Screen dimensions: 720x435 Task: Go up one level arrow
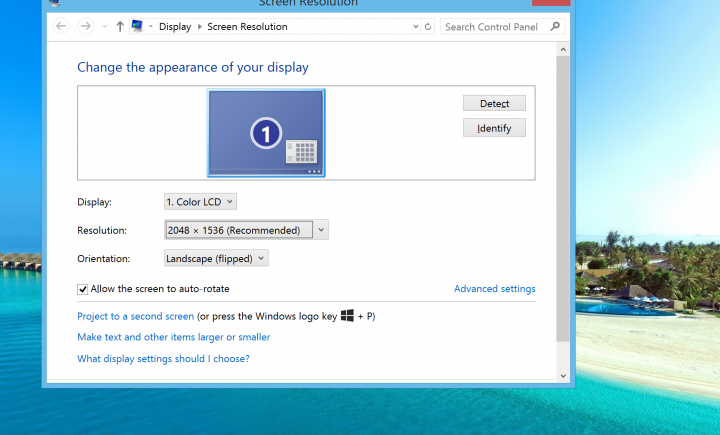tap(120, 27)
